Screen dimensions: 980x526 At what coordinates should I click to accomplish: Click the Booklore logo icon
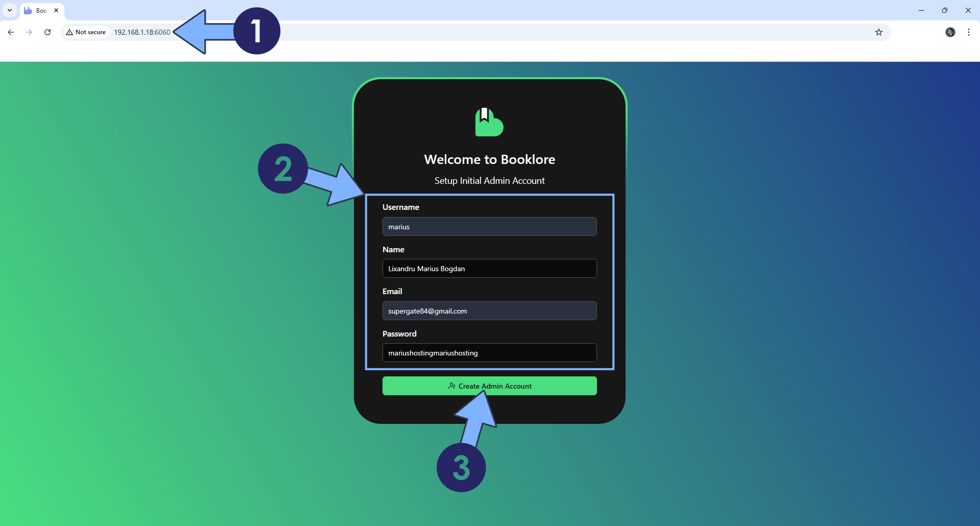pos(489,123)
